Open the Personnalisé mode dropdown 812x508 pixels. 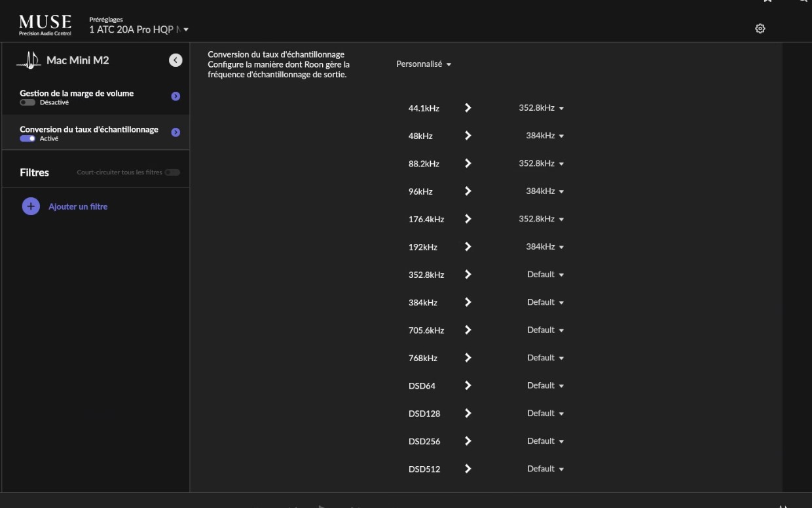click(424, 64)
